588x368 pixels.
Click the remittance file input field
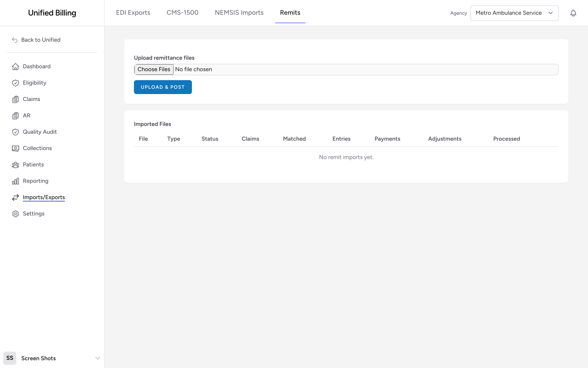tap(346, 69)
